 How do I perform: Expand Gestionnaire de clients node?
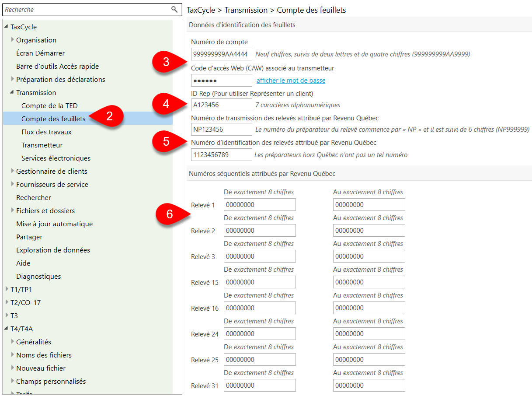click(13, 171)
